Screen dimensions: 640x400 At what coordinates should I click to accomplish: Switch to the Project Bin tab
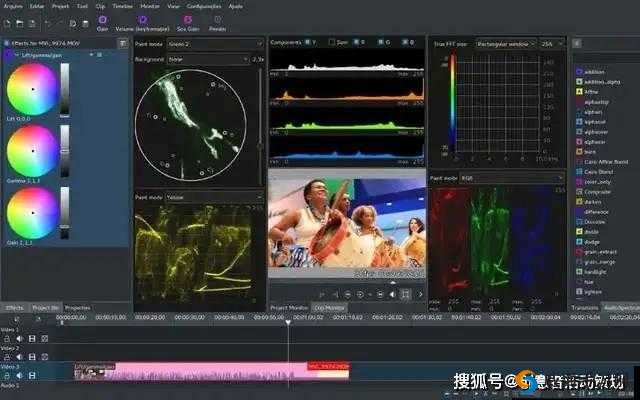(45, 308)
